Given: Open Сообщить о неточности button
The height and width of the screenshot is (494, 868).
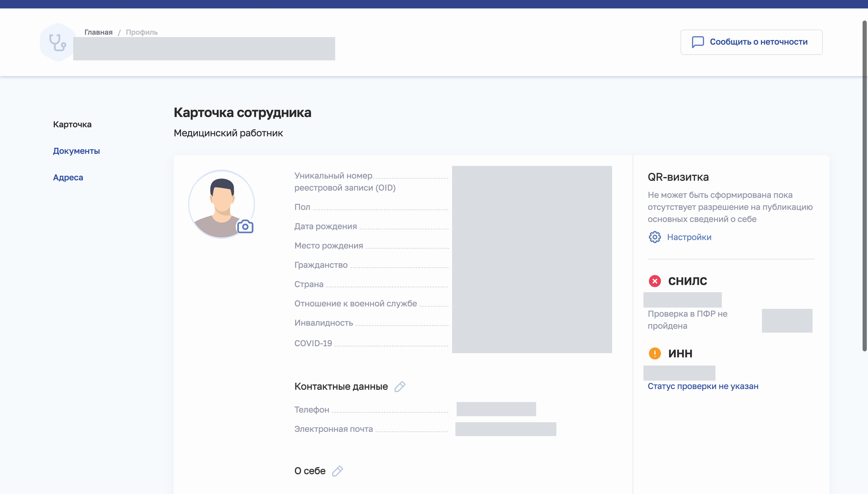Looking at the screenshot, I should [751, 42].
